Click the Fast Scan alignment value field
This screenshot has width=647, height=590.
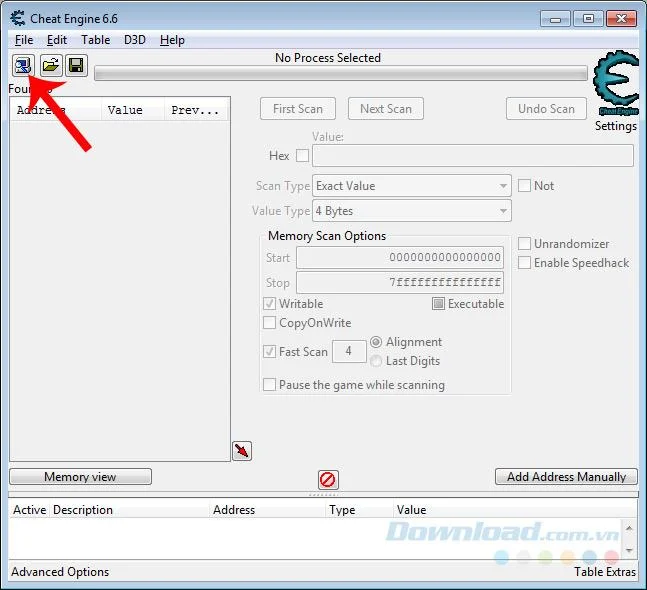pos(349,352)
